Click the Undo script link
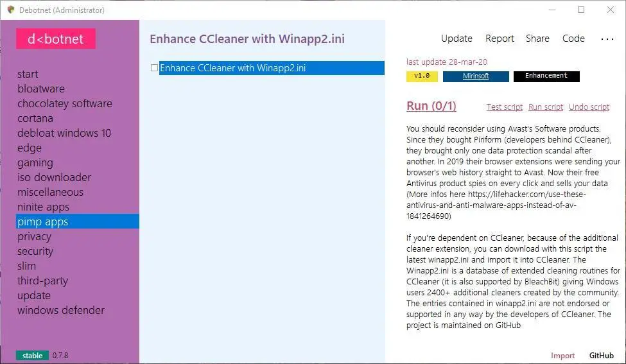 point(589,107)
